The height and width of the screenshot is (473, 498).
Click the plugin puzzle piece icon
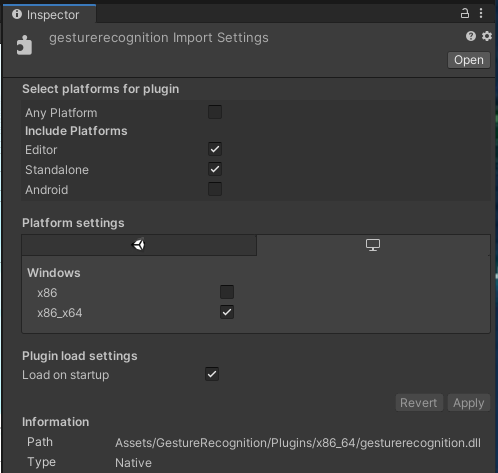coord(24,45)
